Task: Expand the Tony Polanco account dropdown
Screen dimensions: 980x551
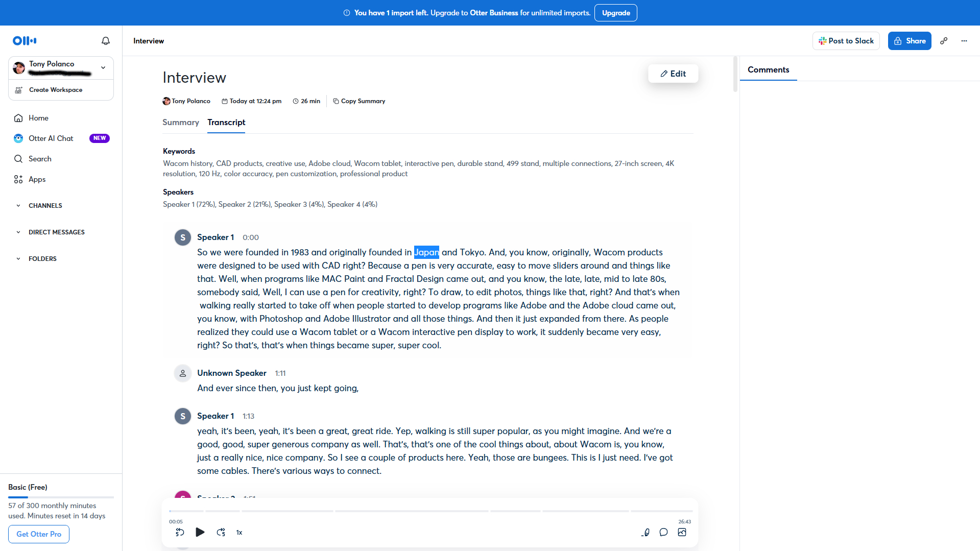Action: coord(103,67)
